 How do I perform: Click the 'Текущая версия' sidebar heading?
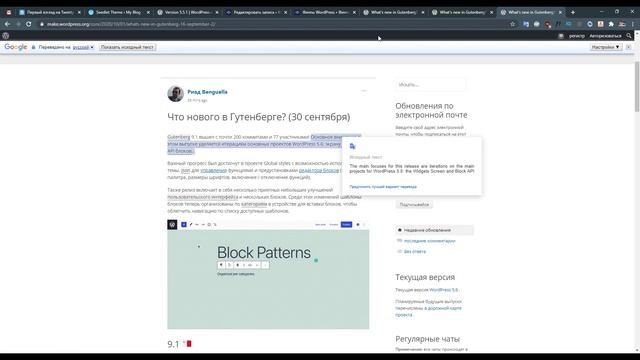pyautogui.click(x=425, y=277)
